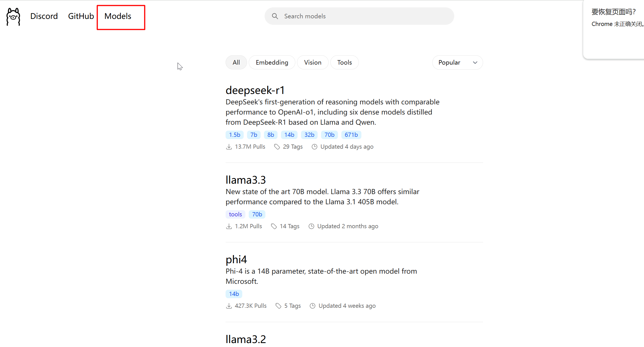Go to GitHub from the navbar
Viewport: 644px width, 347px height.
point(81,16)
